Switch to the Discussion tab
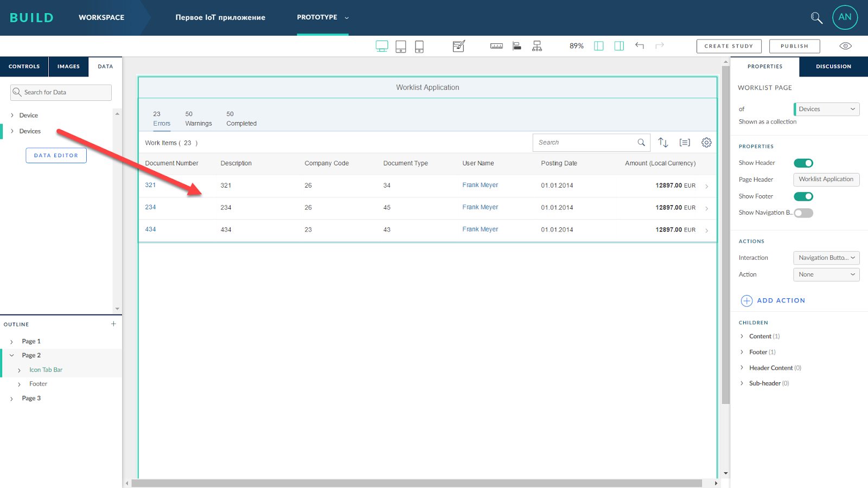868x488 pixels. 833,66
